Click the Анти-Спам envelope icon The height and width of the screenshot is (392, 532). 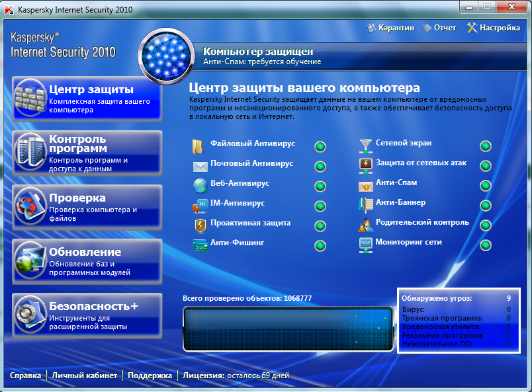coord(366,186)
